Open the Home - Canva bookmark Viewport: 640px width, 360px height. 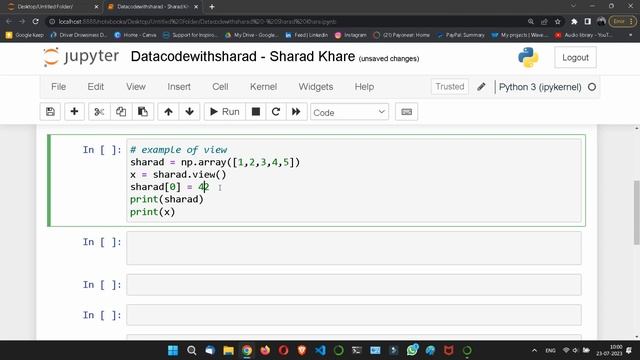pos(136,35)
